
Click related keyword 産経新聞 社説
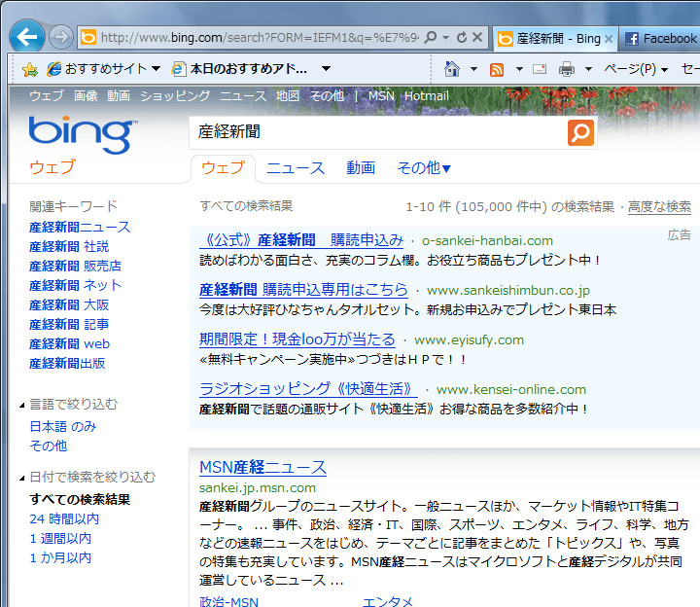pos(69,246)
